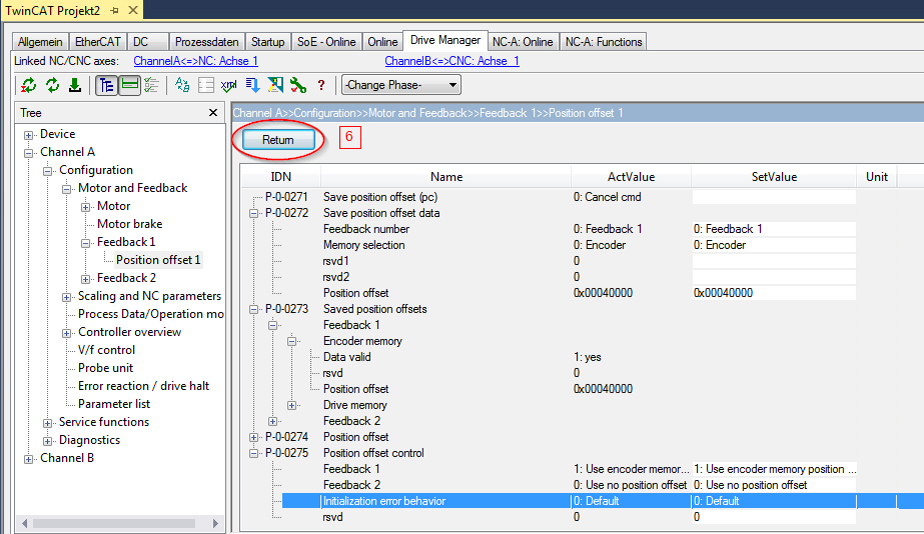Switch to the SoE - Online tab
The image size is (924, 534).
point(326,42)
